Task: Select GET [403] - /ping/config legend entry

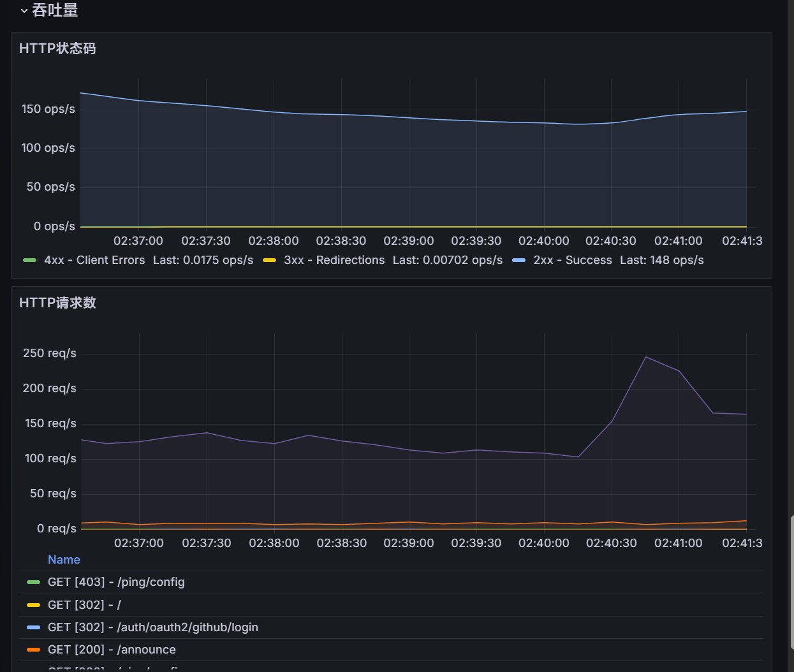Action: tap(116, 582)
